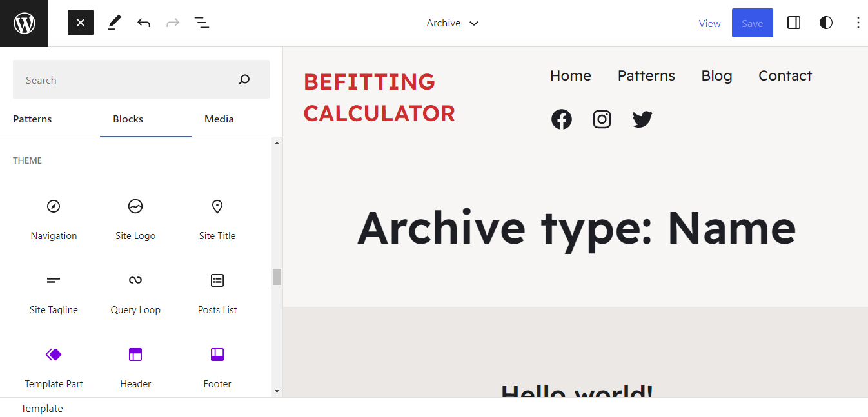Open the View link
This screenshot has width=868, height=417.
pyautogui.click(x=709, y=23)
